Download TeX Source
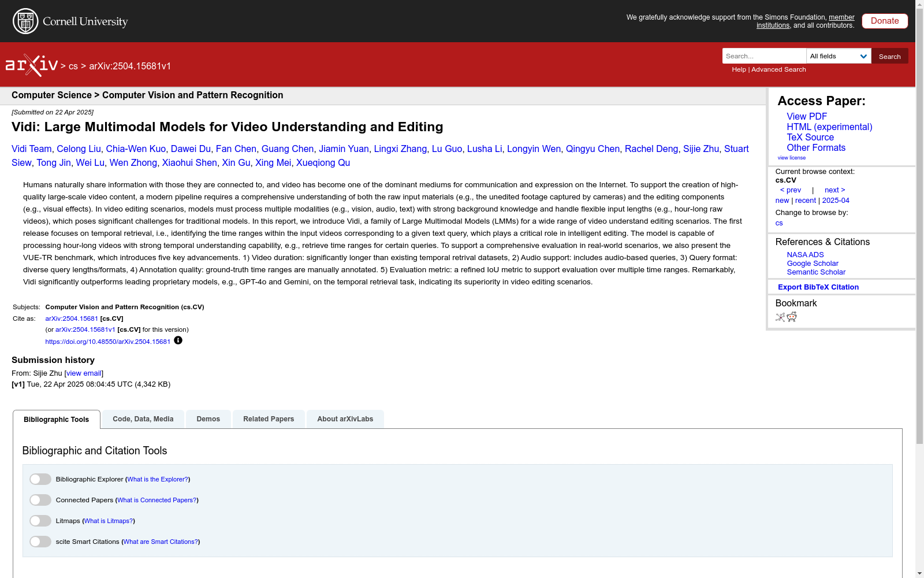 point(810,138)
